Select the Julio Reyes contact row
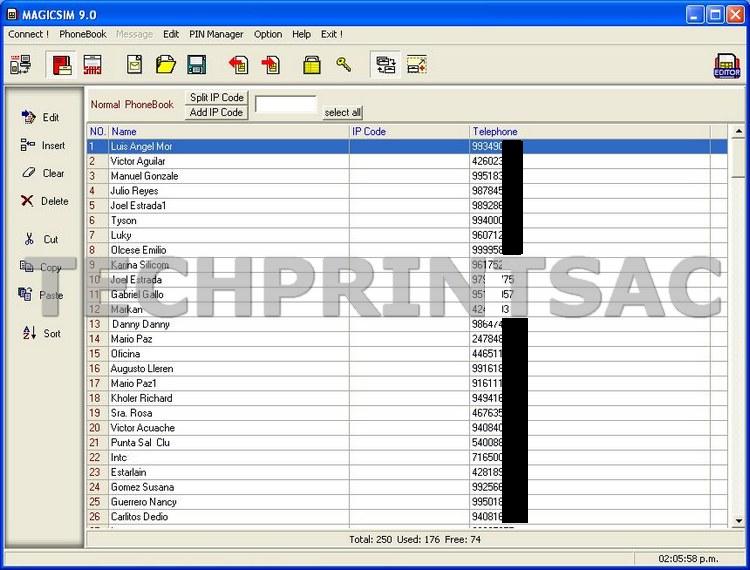The height and width of the screenshot is (570, 750). [407, 191]
